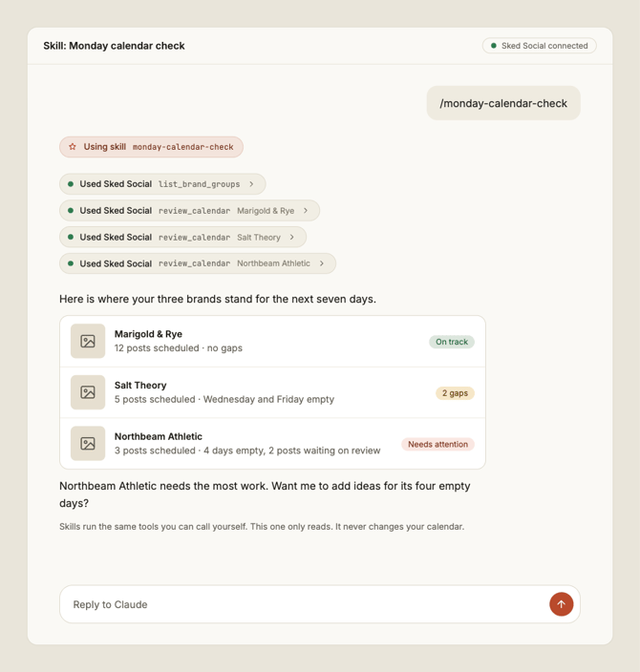The image size is (640, 672).
Task: Open Marigold & Rye image placeholder thumbnail
Action: coord(88,341)
